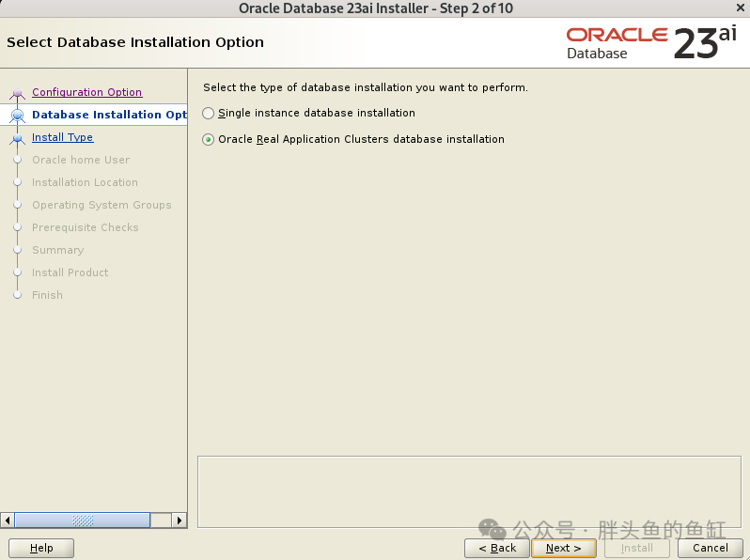Viewport: 750px width, 560px height.
Task: Click the Oracle home User step text
Action: click(x=81, y=160)
